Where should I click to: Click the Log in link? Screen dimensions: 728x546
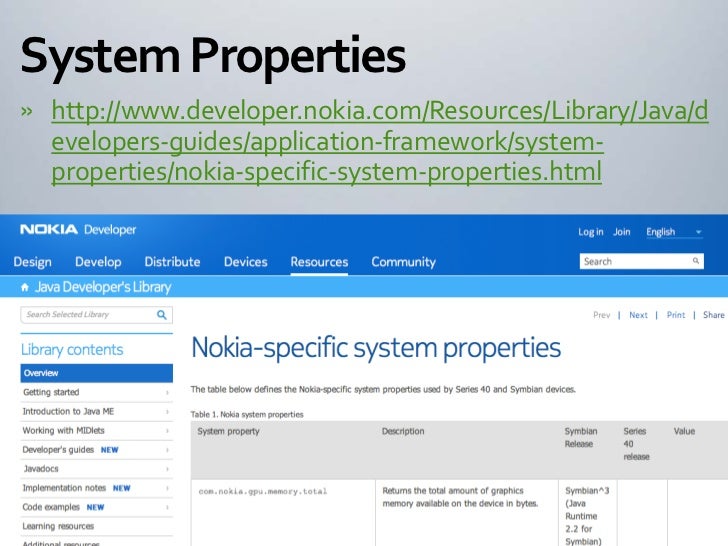point(591,232)
